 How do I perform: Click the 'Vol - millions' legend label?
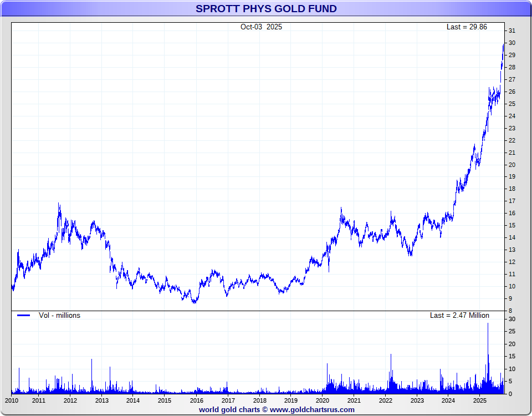(59, 315)
